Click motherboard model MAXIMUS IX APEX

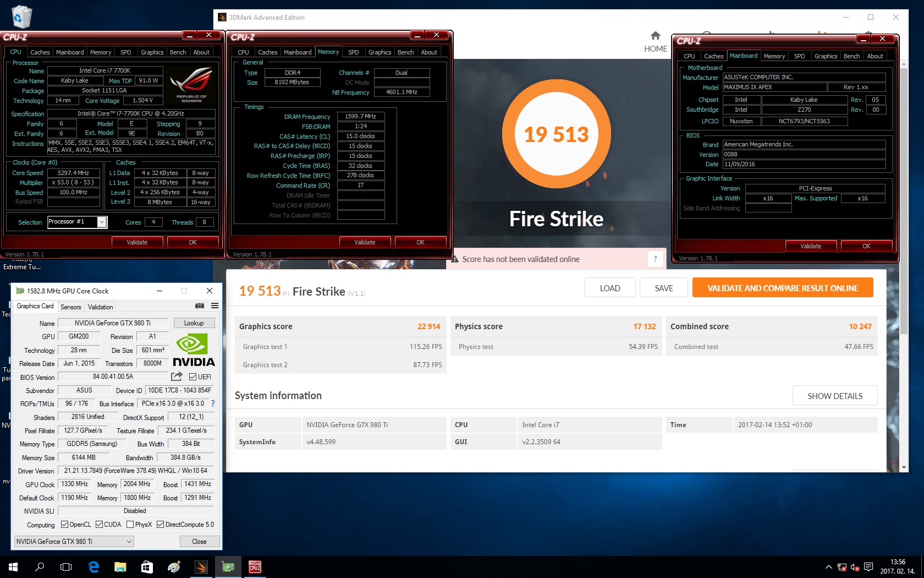coord(774,88)
